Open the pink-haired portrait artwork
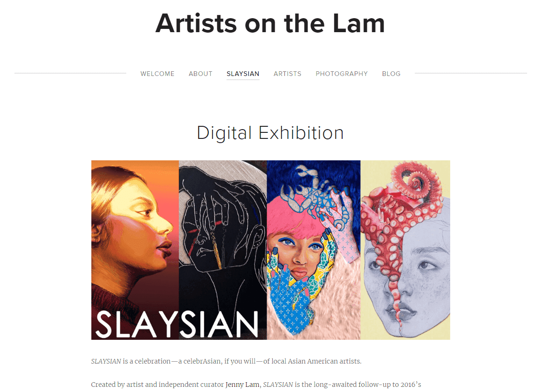 314,250
